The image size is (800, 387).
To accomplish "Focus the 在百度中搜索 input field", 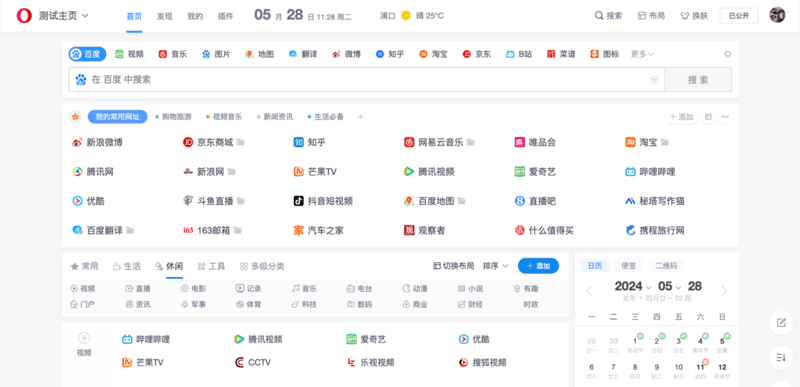I will (x=366, y=80).
